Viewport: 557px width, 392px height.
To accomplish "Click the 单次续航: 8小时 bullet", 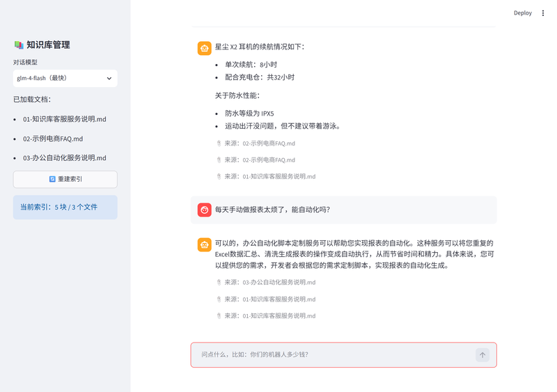I will click(251, 65).
